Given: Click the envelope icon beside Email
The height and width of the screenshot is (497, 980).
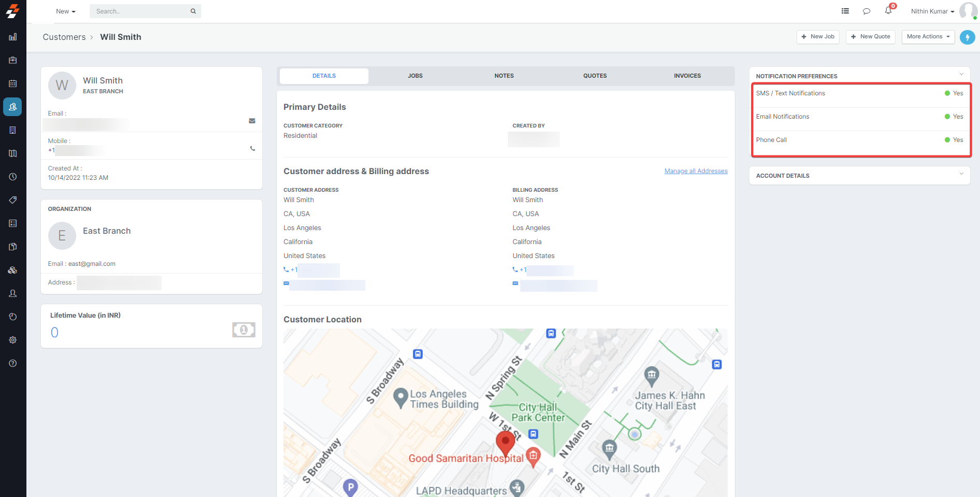Looking at the screenshot, I should 252,121.
